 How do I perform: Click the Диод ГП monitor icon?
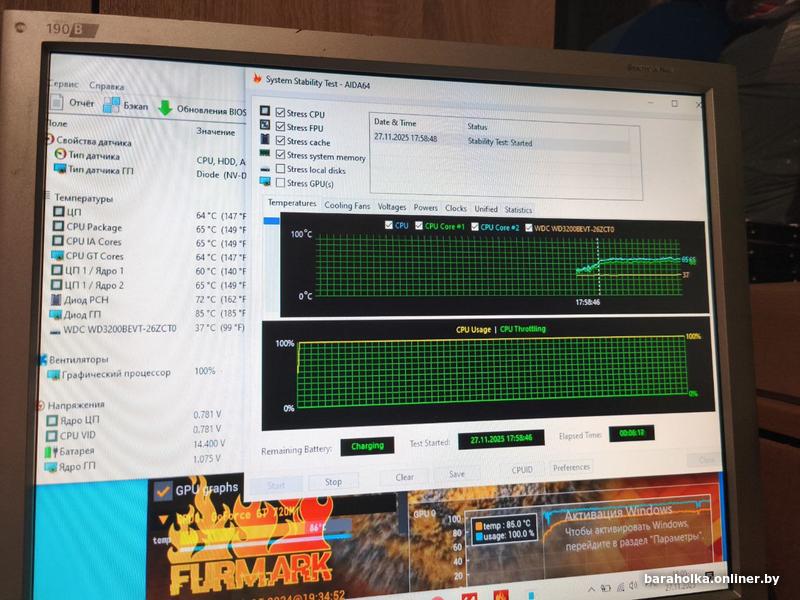pos(55,314)
